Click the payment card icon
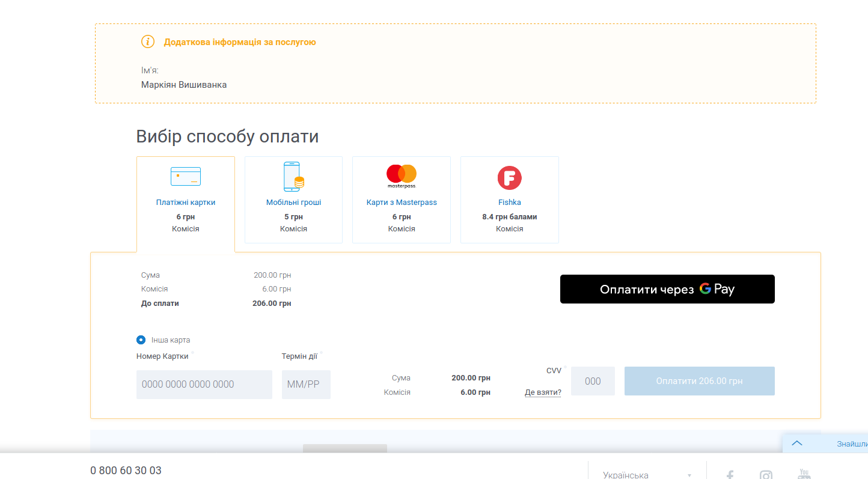This screenshot has height=479, width=868. coord(185,176)
